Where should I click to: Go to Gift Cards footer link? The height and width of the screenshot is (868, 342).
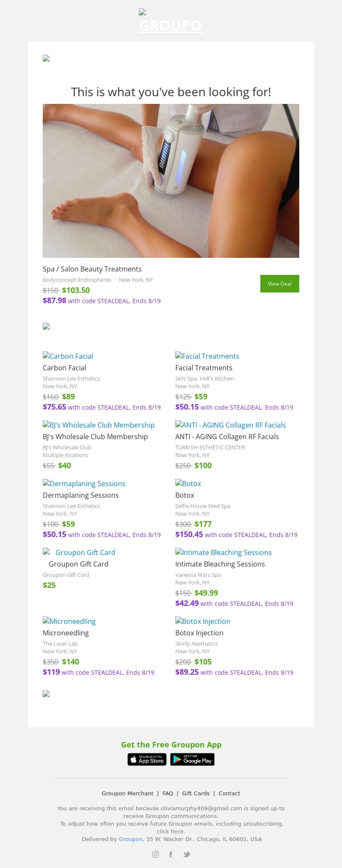tap(196, 793)
